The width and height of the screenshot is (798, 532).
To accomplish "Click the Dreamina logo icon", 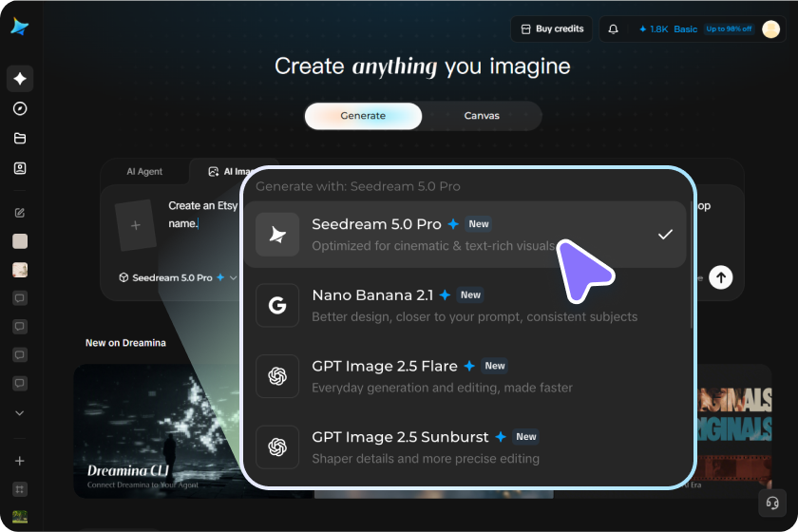I will coord(19,27).
